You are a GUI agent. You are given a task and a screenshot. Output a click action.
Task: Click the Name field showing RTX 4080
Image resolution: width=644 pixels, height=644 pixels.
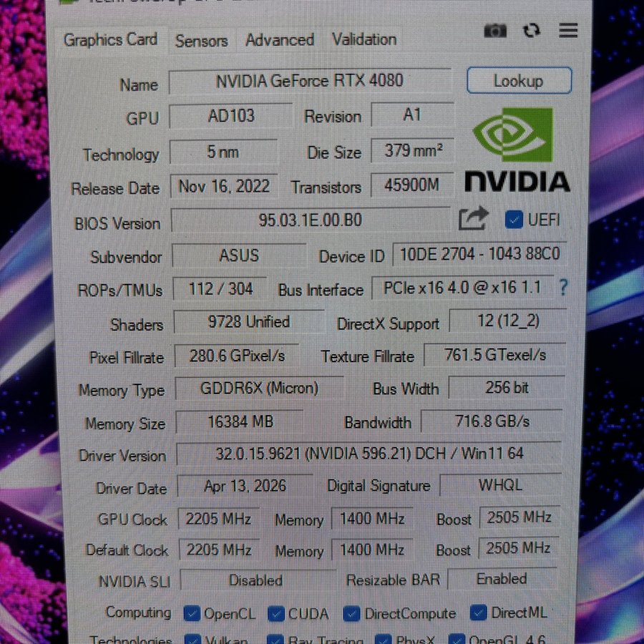pyautogui.click(x=309, y=82)
